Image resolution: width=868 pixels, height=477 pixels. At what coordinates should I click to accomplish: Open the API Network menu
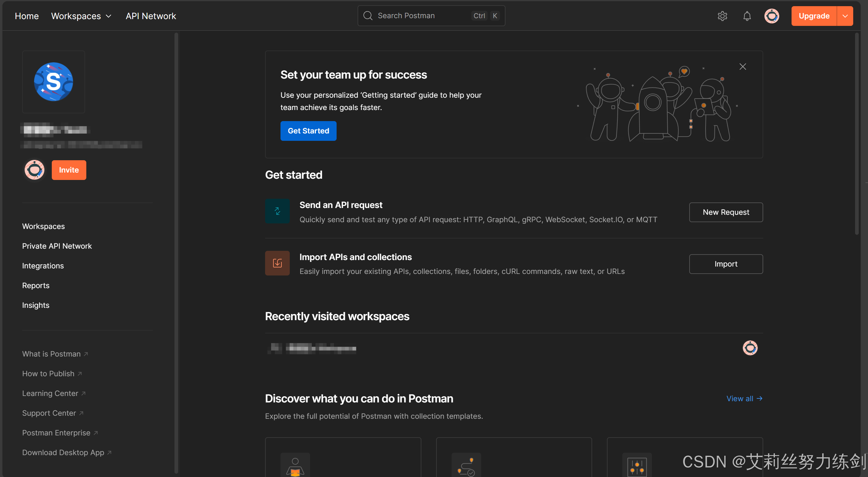[151, 16]
